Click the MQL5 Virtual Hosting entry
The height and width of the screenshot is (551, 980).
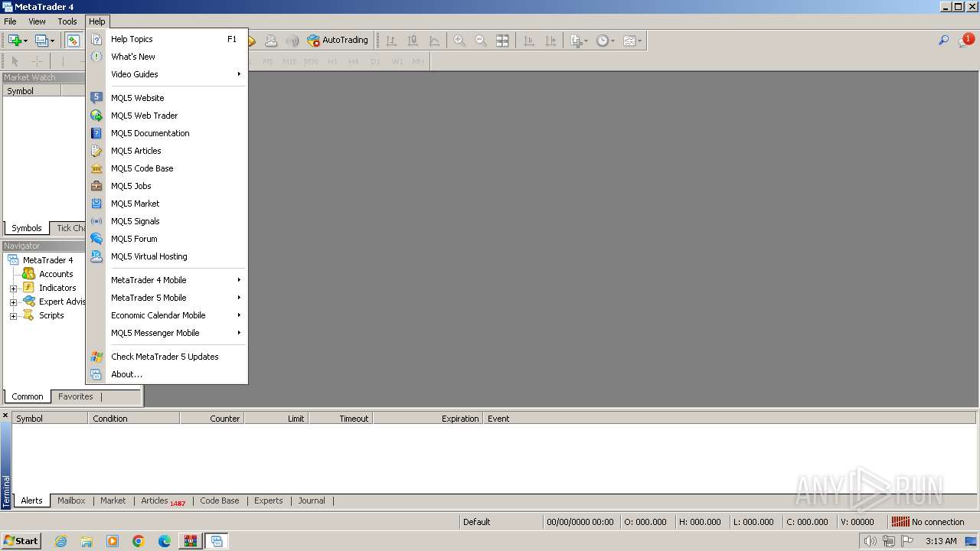(167, 256)
